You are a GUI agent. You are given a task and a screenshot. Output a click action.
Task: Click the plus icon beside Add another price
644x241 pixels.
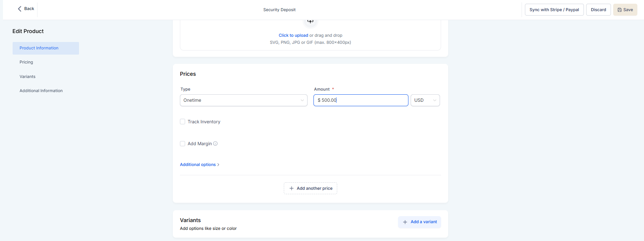pos(292,188)
